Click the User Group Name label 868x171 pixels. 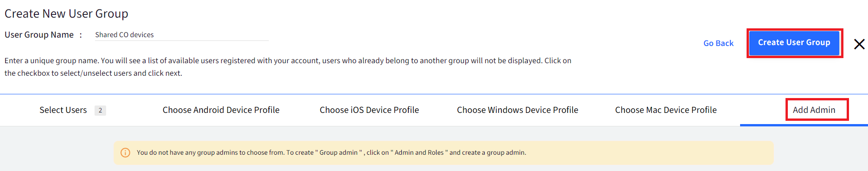click(39, 35)
